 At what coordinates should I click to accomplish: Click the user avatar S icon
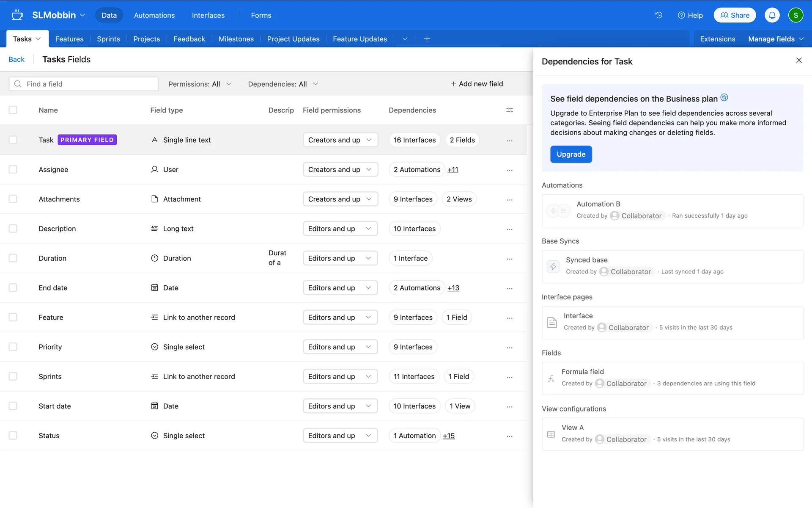795,15
